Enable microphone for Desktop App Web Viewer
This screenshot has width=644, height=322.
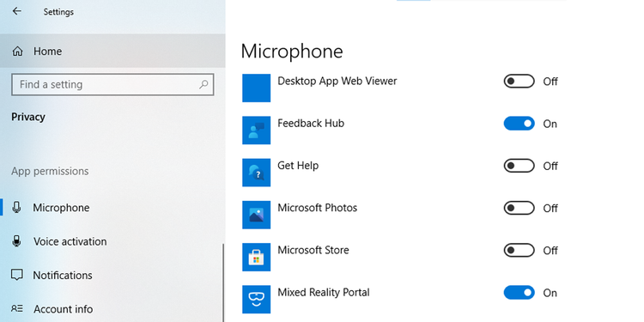(519, 82)
